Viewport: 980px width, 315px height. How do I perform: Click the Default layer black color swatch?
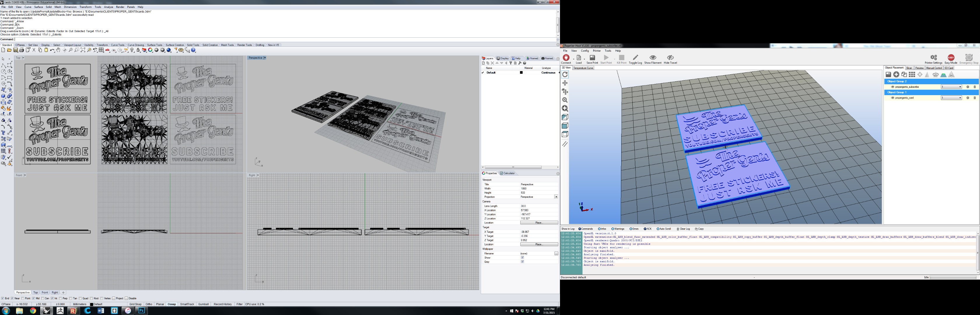[521, 72]
